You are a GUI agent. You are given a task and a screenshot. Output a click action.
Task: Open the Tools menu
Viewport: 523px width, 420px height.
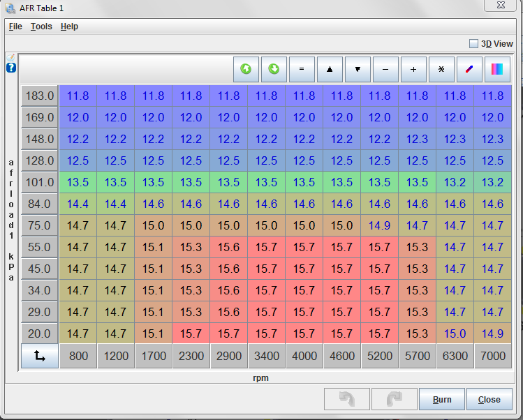41,27
